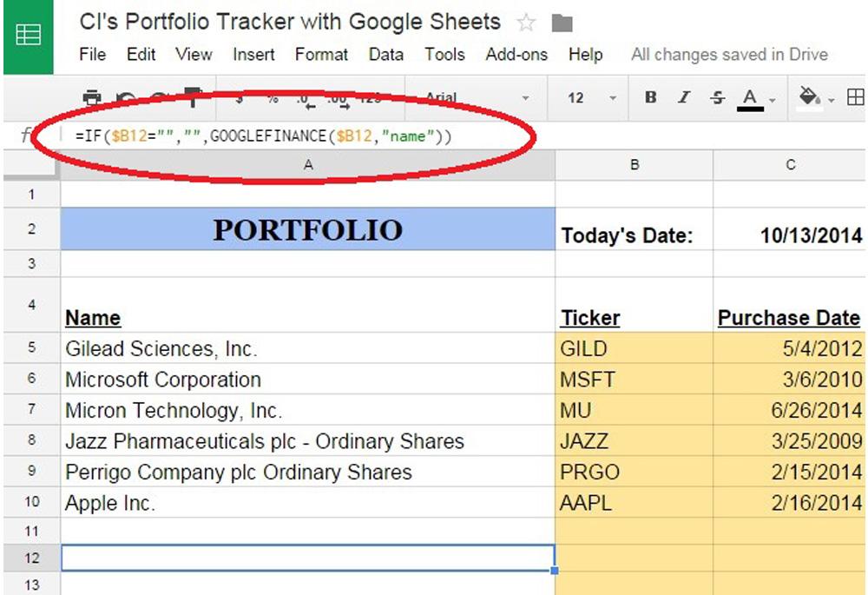
Task: Select the AAPL ticker cell
Action: [x=635, y=502]
